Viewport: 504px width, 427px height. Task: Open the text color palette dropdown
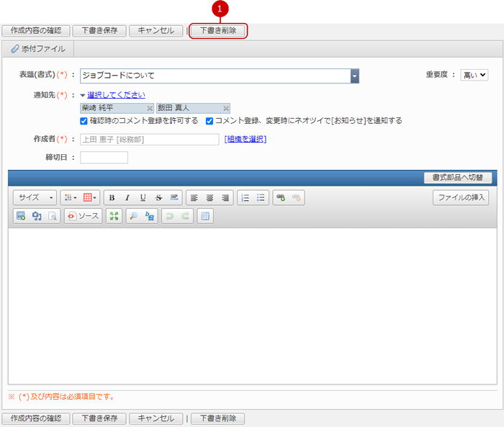(71, 198)
